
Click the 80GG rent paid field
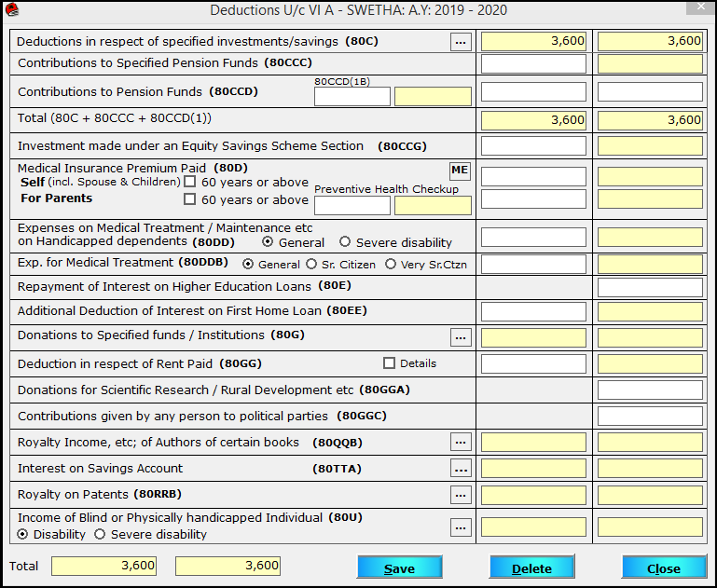click(533, 364)
